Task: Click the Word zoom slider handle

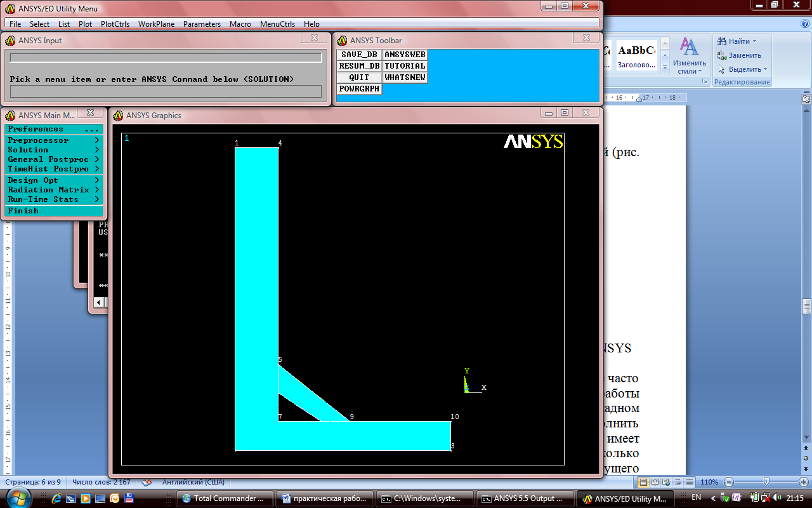Action: pos(767,482)
